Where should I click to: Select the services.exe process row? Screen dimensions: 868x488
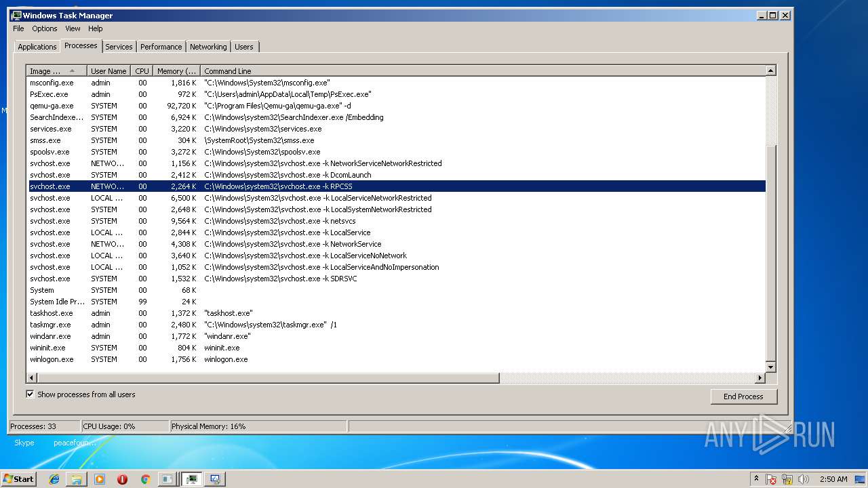396,129
